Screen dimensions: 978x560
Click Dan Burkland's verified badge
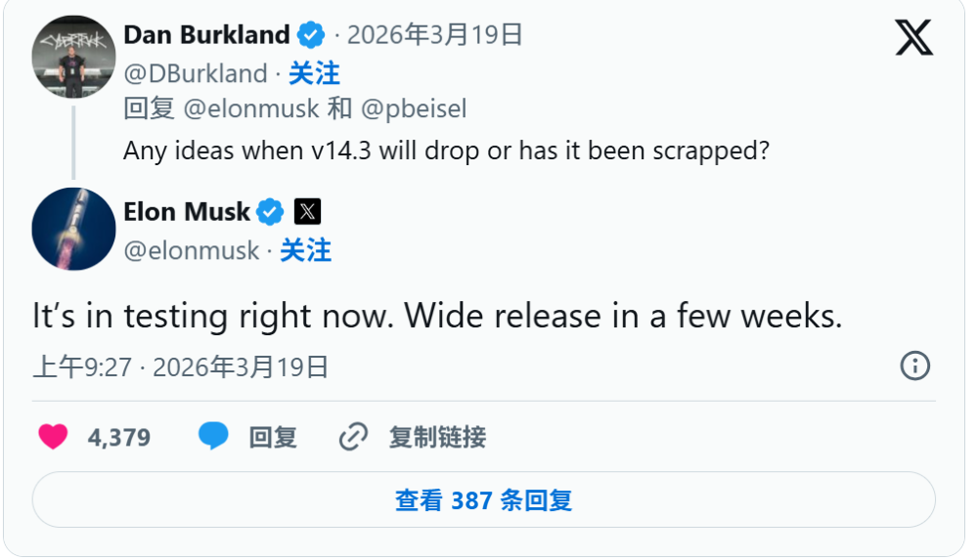click(311, 36)
